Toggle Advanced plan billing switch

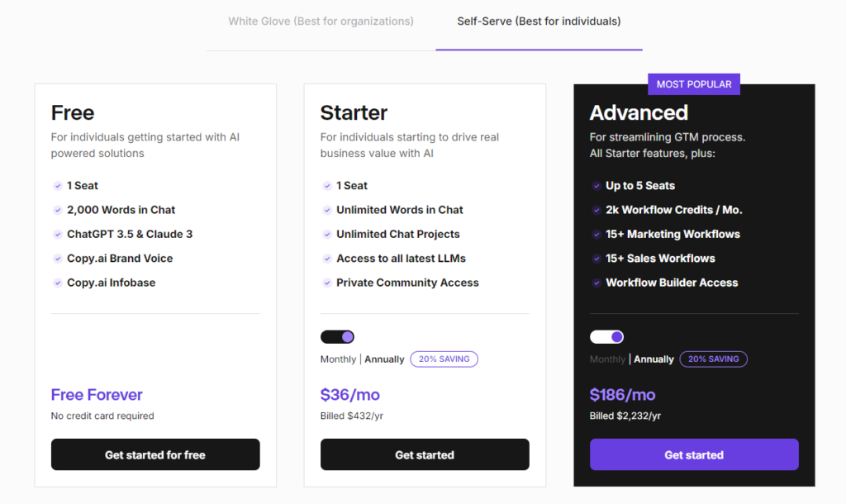[606, 337]
